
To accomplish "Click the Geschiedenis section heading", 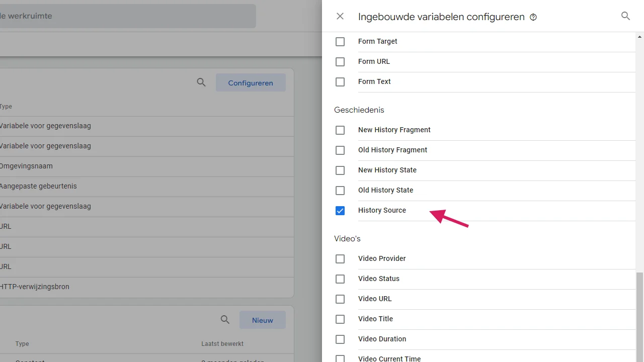I will point(359,110).
